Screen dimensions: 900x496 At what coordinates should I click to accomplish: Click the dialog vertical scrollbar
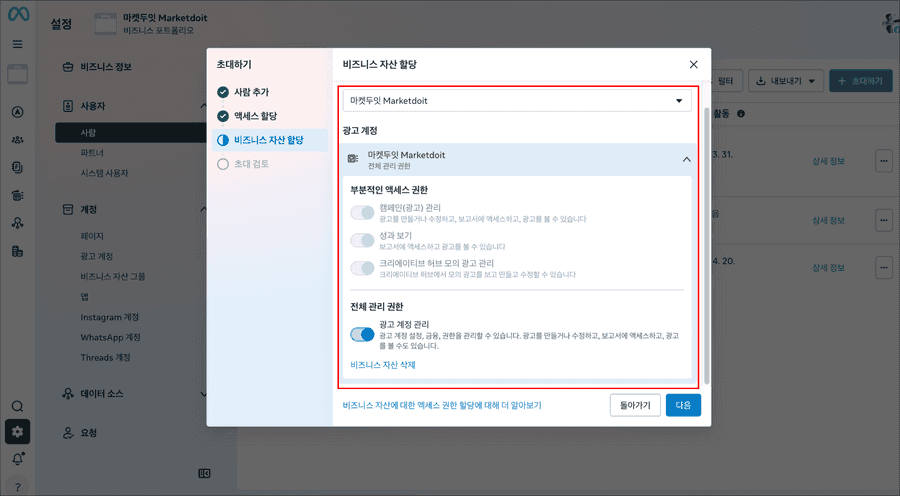point(707,246)
